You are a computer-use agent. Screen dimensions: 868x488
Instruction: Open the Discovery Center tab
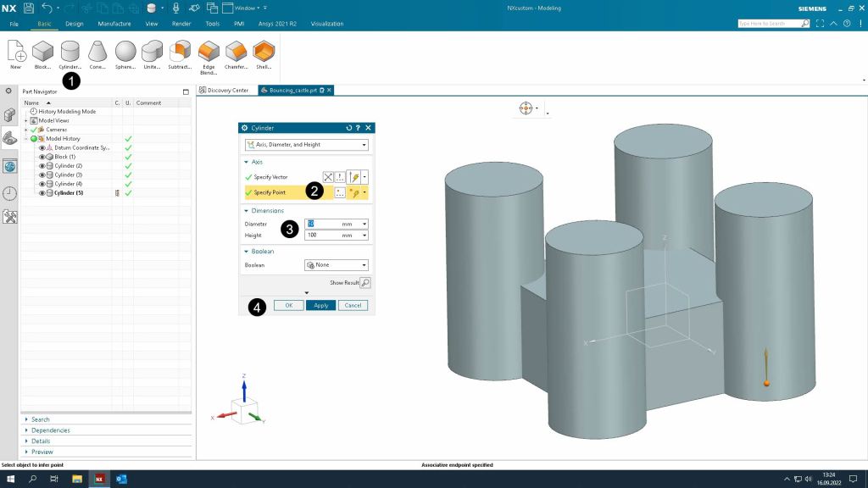tap(224, 90)
